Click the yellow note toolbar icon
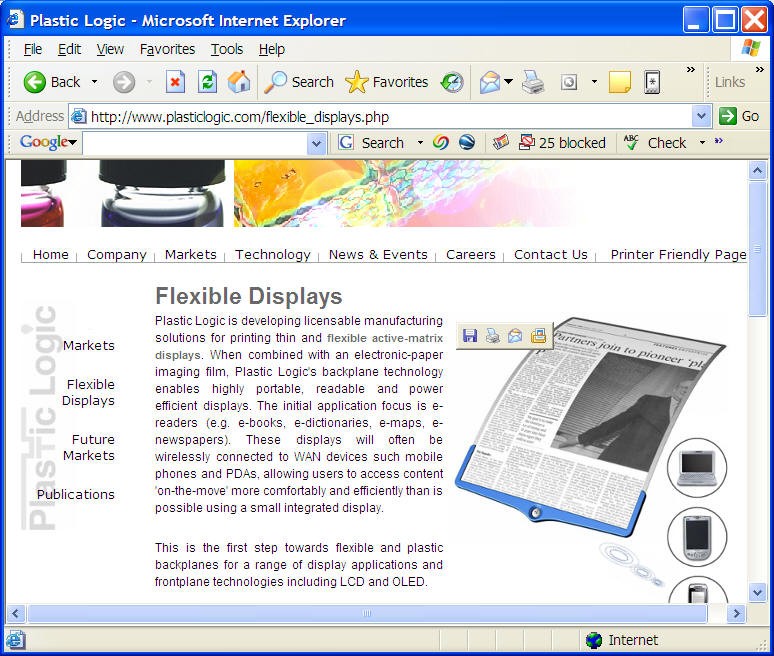 click(x=619, y=82)
